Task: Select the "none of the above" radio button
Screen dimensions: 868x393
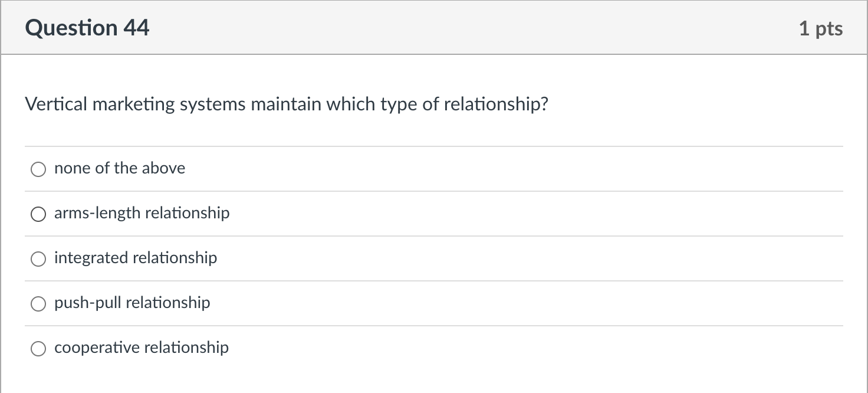Action: (x=38, y=169)
